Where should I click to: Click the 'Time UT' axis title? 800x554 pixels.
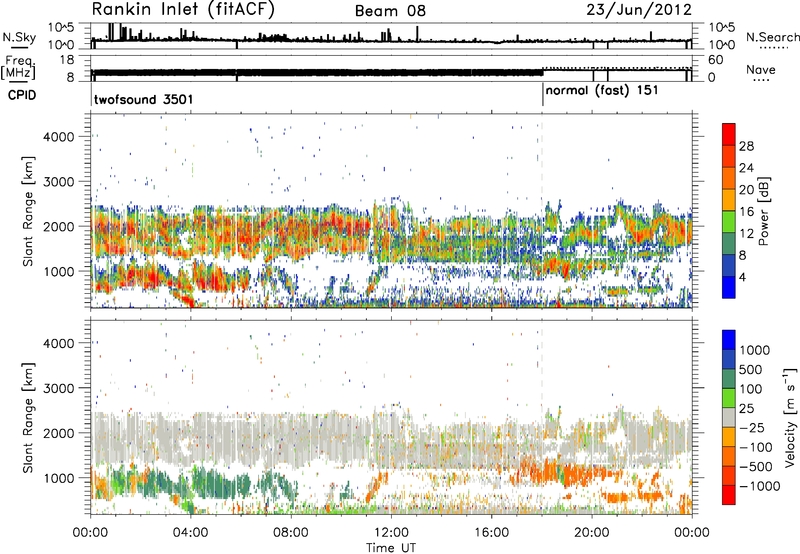391,547
